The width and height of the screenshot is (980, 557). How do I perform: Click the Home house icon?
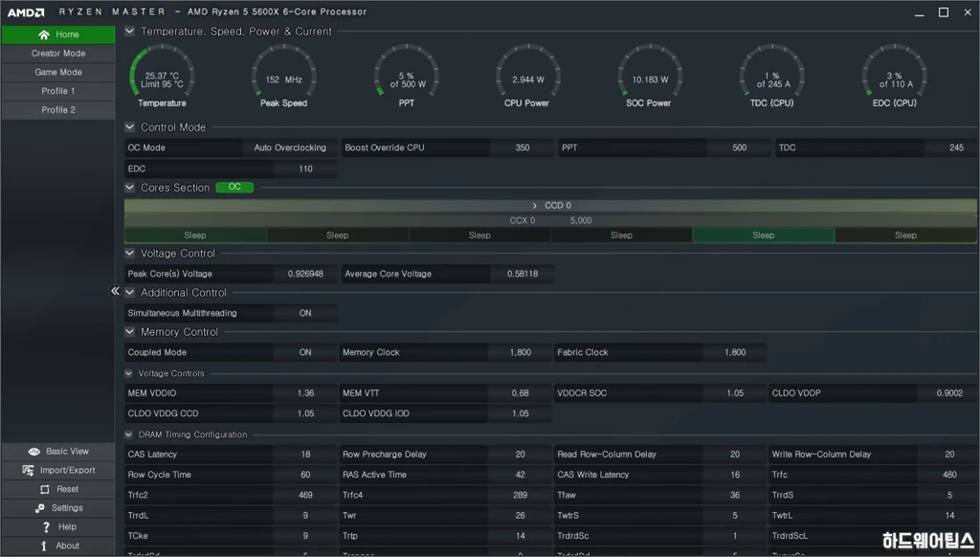(x=44, y=34)
